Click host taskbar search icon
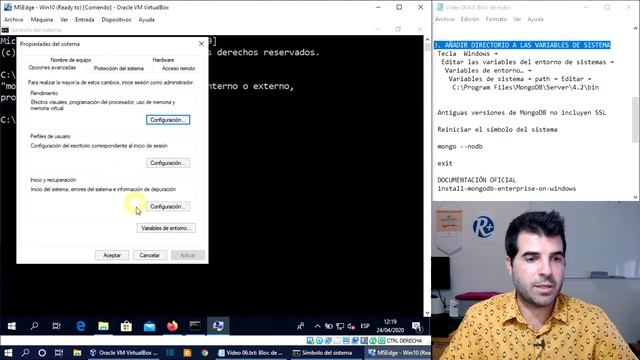 (25, 353)
